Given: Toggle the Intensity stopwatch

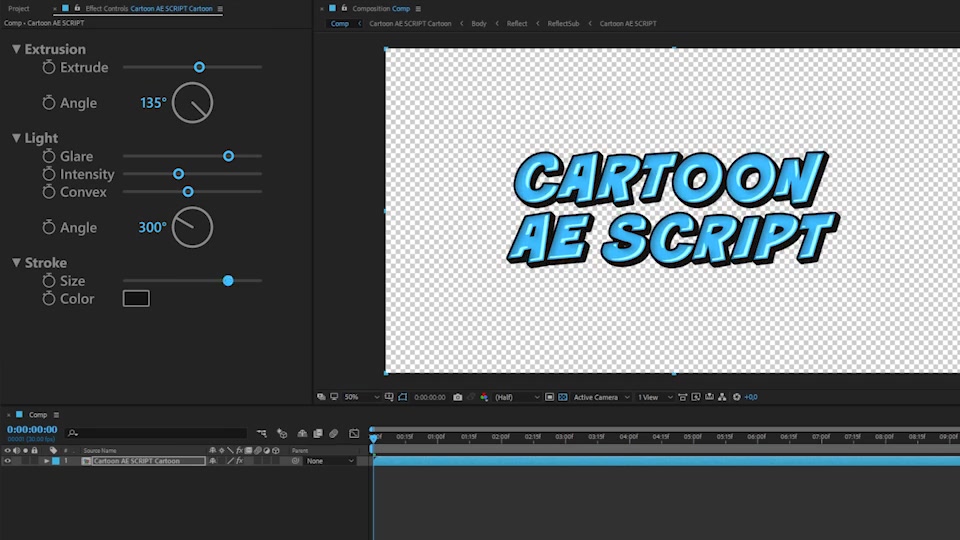Looking at the screenshot, I should coord(49,174).
